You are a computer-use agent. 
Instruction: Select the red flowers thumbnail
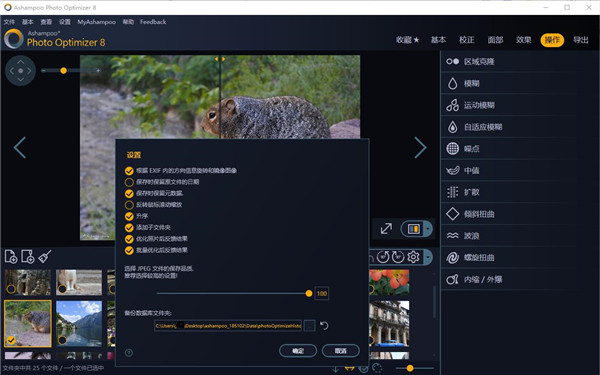389,282
